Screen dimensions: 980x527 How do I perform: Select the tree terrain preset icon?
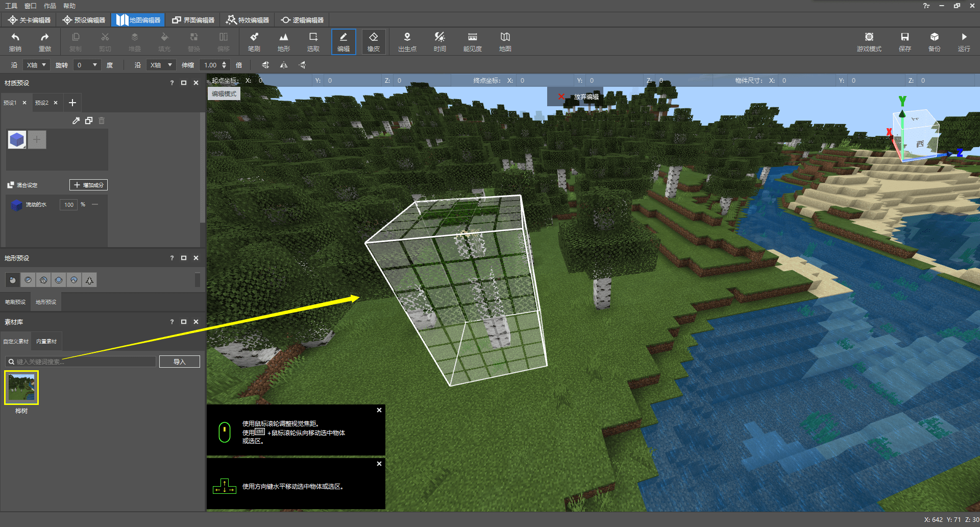(89, 280)
